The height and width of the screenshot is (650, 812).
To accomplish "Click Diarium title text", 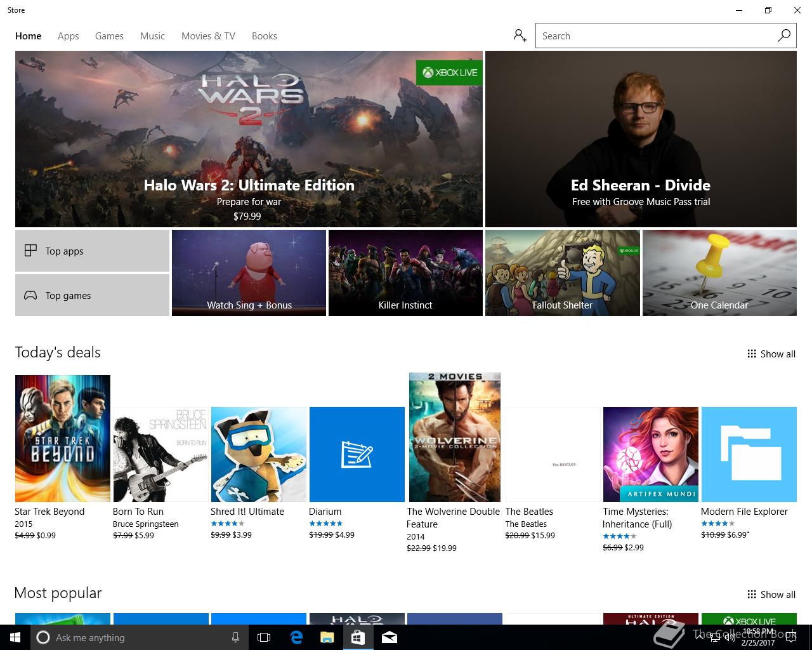I will click(325, 511).
